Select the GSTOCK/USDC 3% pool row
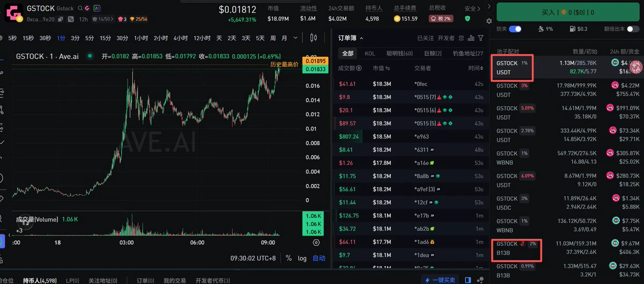 point(567,202)
